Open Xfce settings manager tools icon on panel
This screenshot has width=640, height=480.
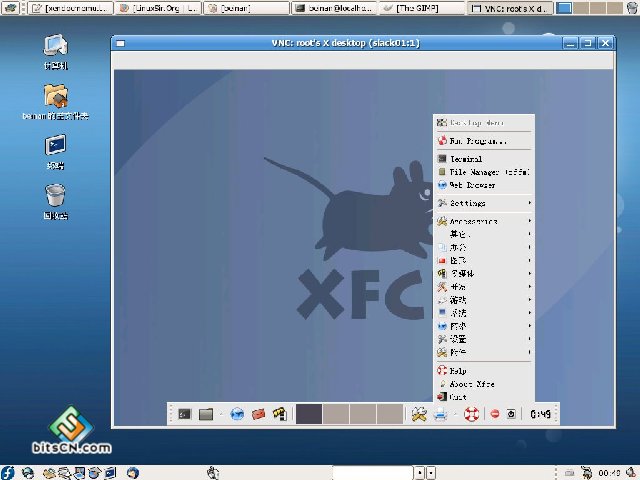(419, 414)
